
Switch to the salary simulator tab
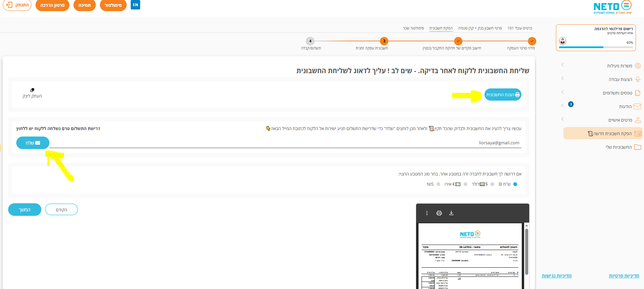coord(413,28)
